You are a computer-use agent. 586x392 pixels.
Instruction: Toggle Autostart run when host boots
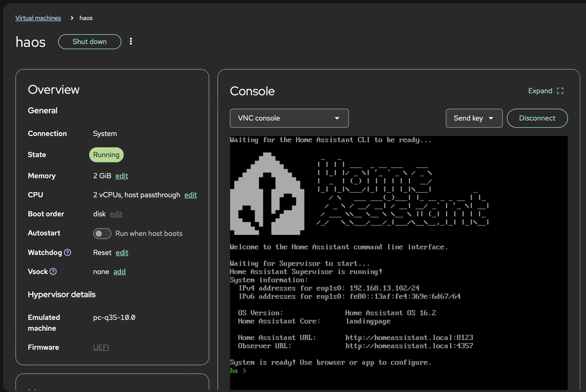coord(102,233)
